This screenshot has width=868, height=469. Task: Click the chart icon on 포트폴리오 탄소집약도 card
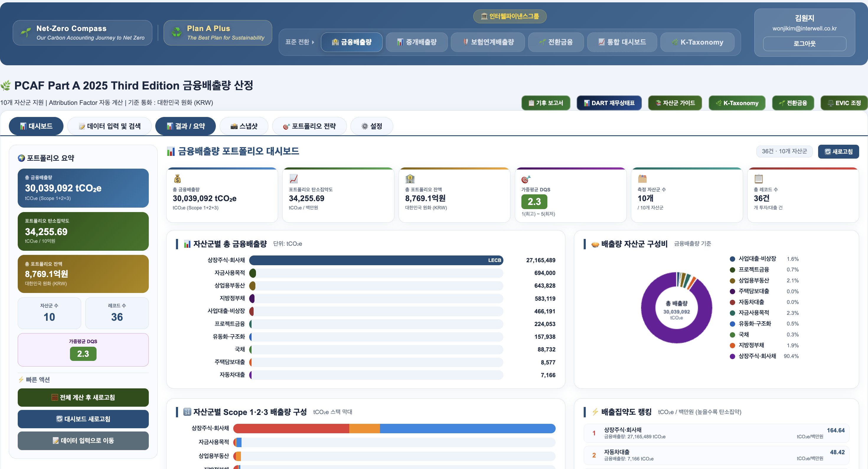click(293, 179)
